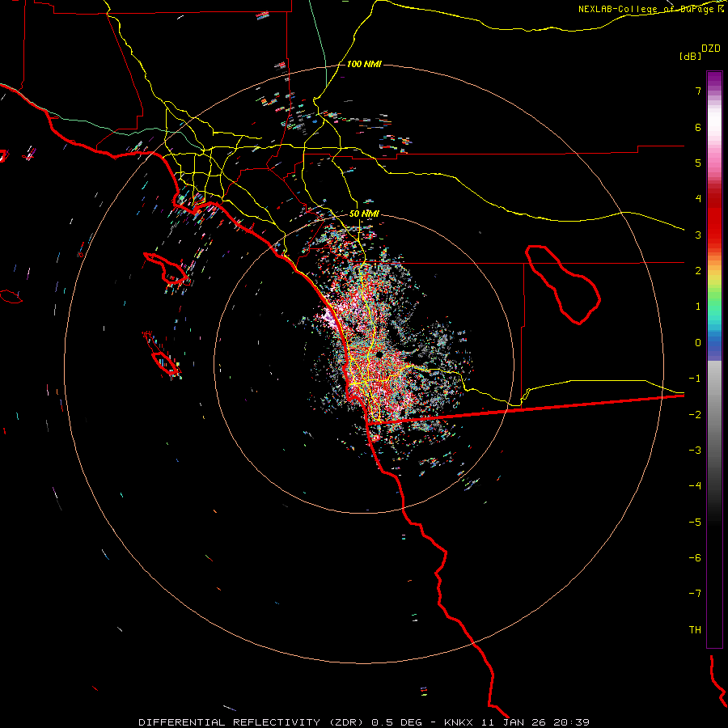Click the red-outlined Salton Sea lake shape

click(563, 284)
